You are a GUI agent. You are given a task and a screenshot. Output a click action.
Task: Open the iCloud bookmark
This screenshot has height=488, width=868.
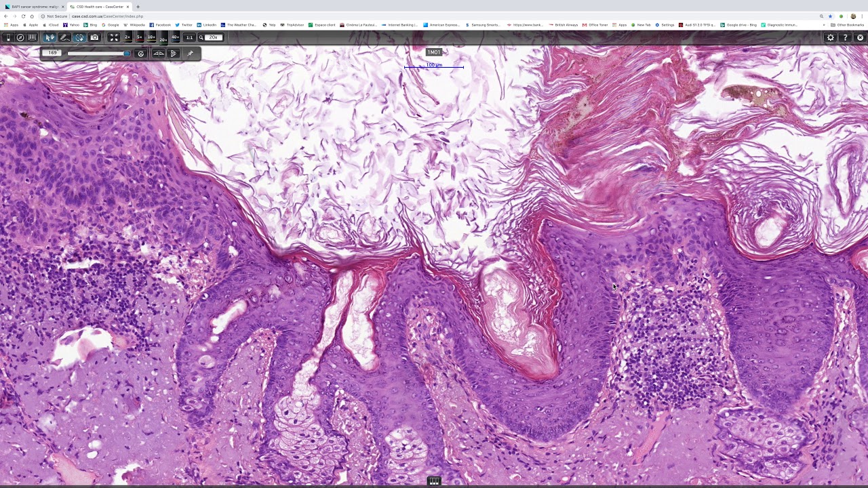click(51, 25)
